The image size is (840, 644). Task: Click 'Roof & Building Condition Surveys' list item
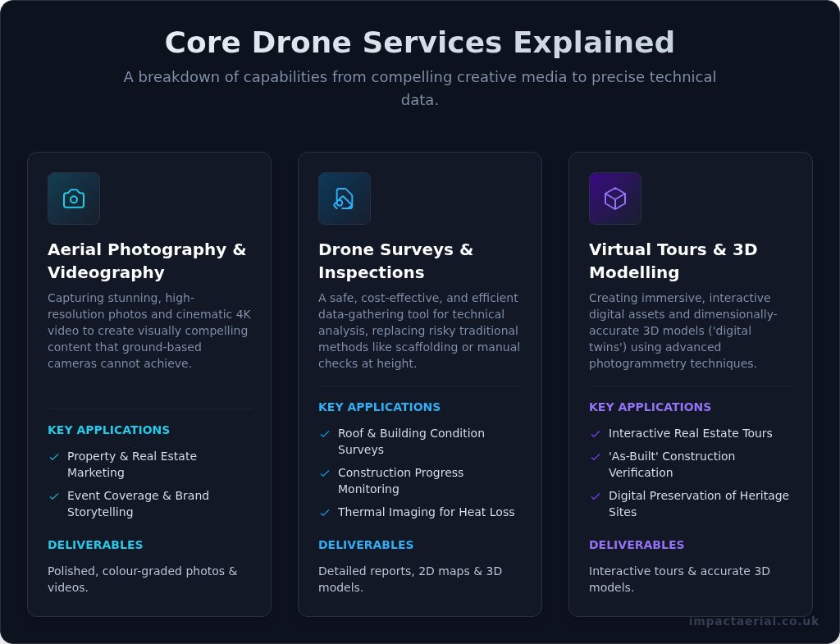[411, 441]
